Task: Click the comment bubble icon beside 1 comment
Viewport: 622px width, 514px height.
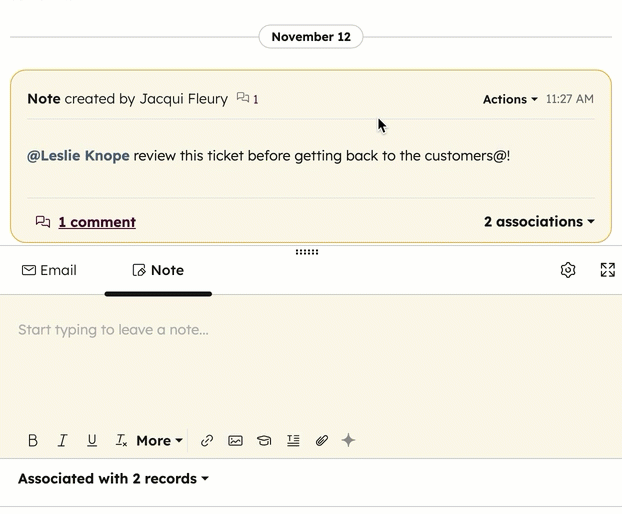Action: coord(43,222)
